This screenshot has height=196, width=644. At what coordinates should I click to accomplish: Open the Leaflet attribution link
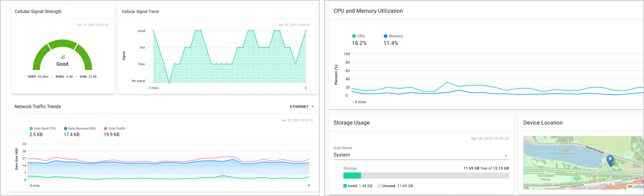click(638, 187)
